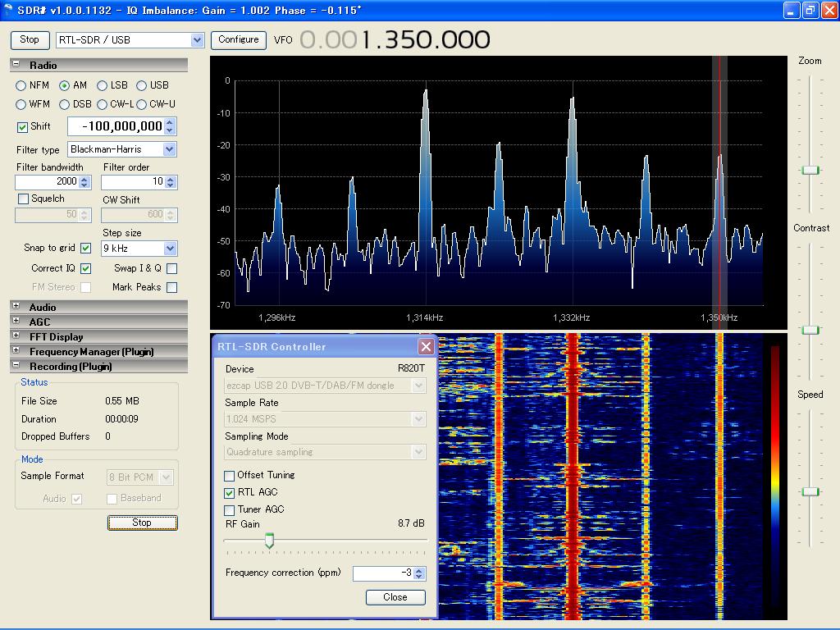Toggle the RTL AGC checkbox
The image size is (840, 630).
[230, 493]
